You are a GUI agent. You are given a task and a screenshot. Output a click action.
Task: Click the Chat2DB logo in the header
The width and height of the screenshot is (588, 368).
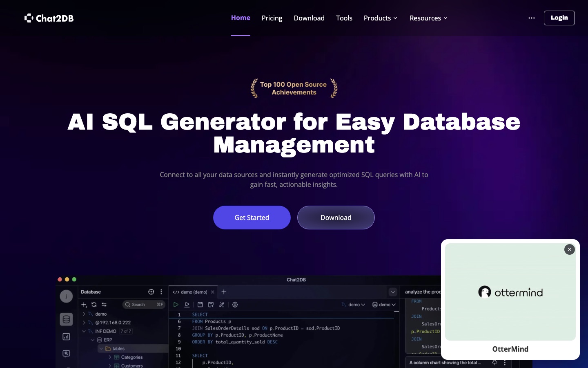[x=49, y=18]
